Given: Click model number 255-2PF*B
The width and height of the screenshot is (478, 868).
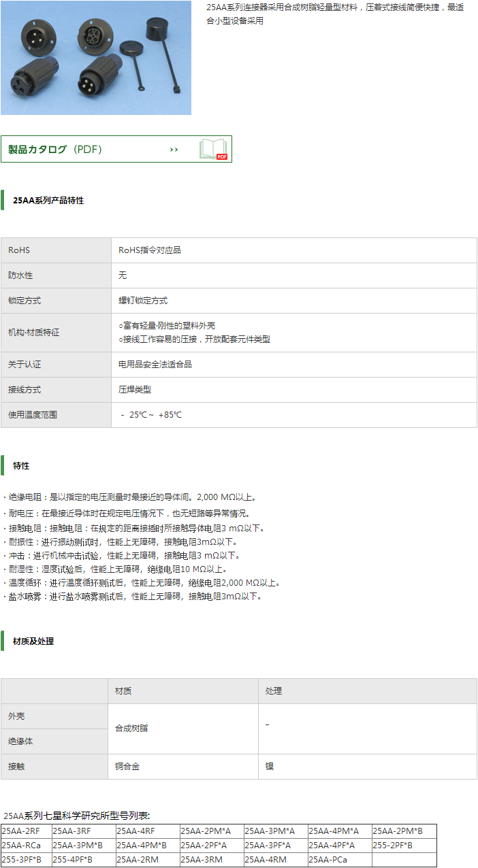Looking at the screenshot, I should click(393, 846).
